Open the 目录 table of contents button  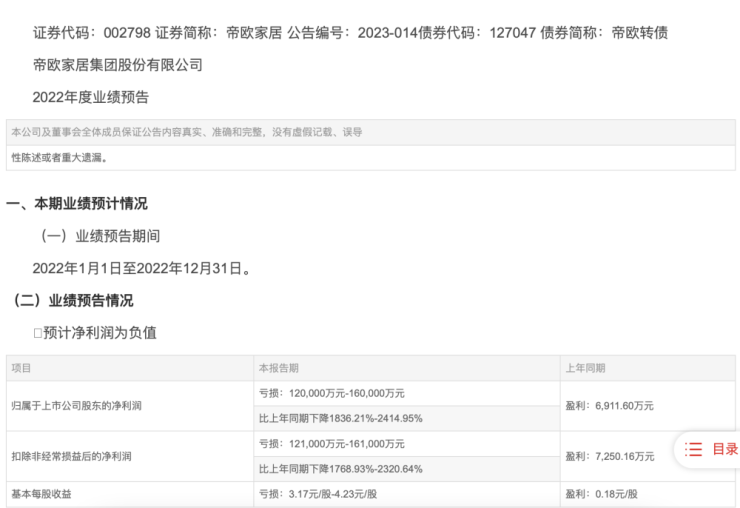pyautogui.click(x=709, y=449)
